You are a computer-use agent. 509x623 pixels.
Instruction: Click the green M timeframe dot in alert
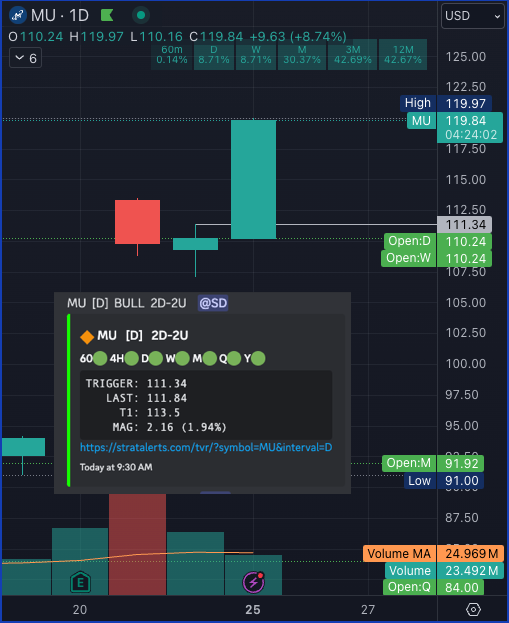(x=210, y=358)
